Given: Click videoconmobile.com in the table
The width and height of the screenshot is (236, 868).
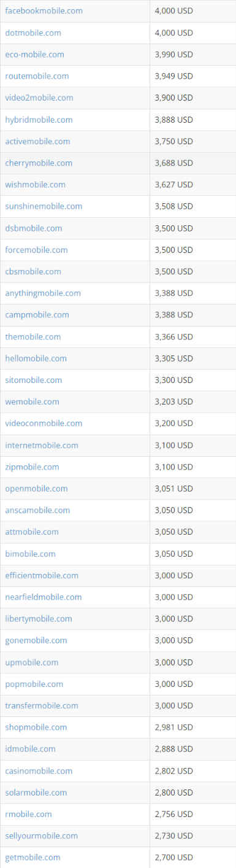Looking at the screenshot, I should 44,423.
